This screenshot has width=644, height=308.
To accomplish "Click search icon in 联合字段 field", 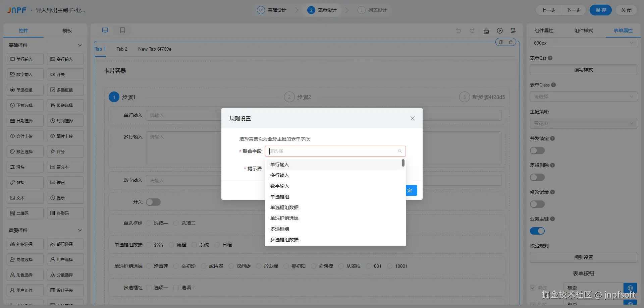I will tap(400, 151).
